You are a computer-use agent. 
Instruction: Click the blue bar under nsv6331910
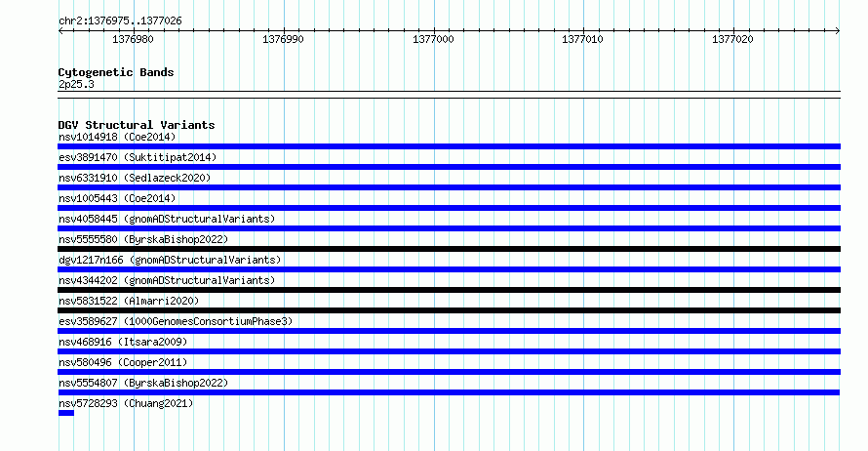449,187
